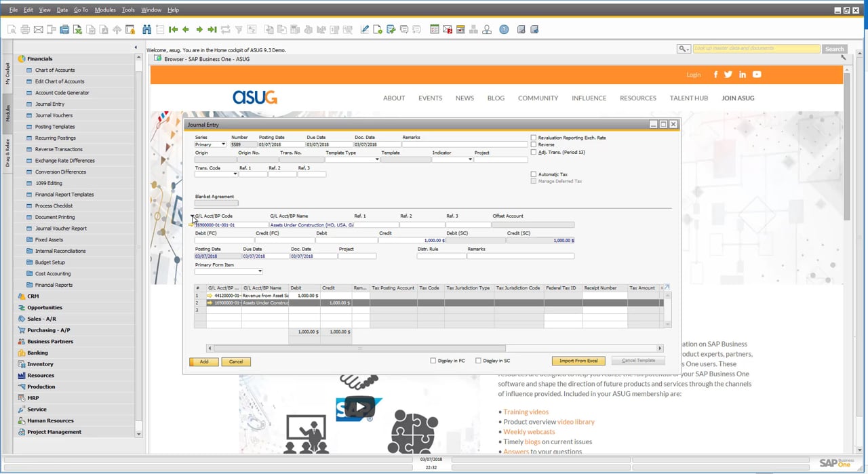This screenshot has height=474, width=868.
Task: Toggle Display in FC checkbox
Action: pyautogui.click(x=433, y=361)
